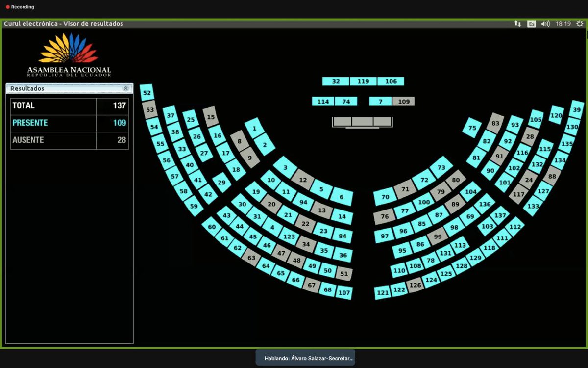Click the Resultados panel header
The image size is (588, 368).
pyautogui.click(x=69, y=88)
